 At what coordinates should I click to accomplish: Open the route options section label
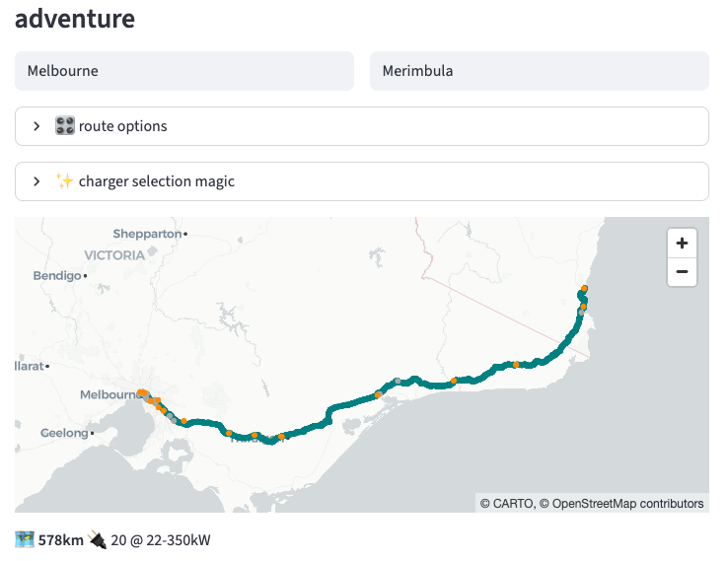[122, 126]
